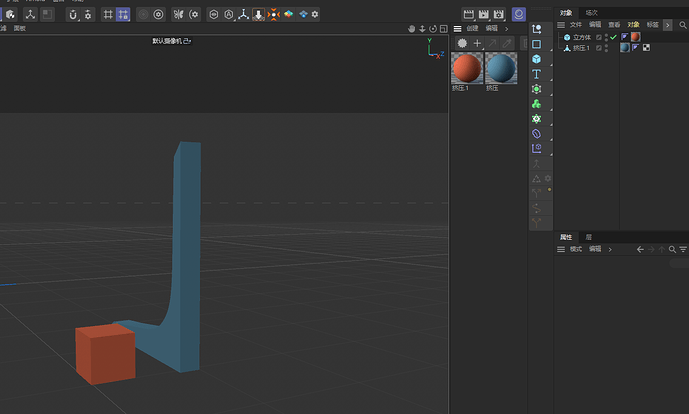Expand more Attributes menu items chevron
The image size is (689, 414).
click(609, 249)
